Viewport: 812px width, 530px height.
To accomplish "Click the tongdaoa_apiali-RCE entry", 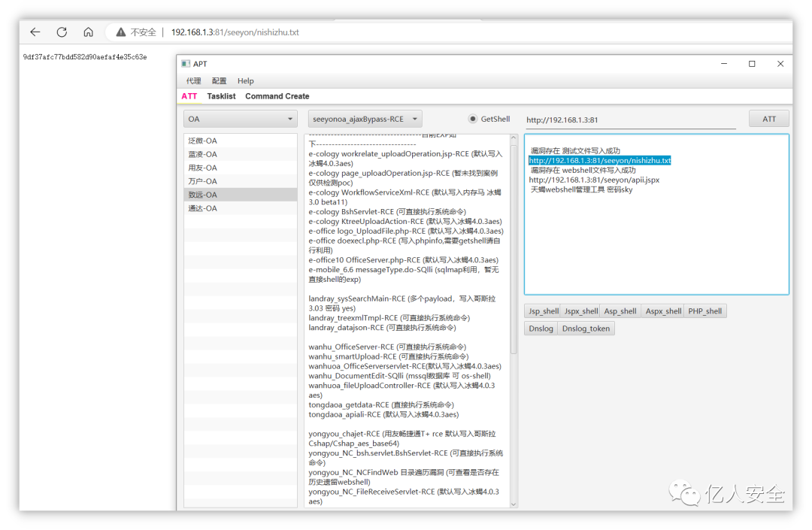I will tap(383, 415).
